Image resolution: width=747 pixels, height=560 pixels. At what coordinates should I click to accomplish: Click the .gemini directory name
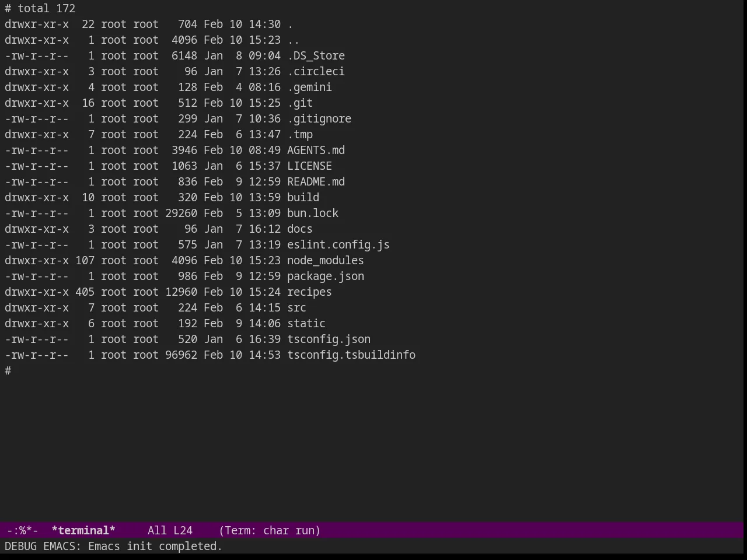pyautogui.click(x=309, y=87)
